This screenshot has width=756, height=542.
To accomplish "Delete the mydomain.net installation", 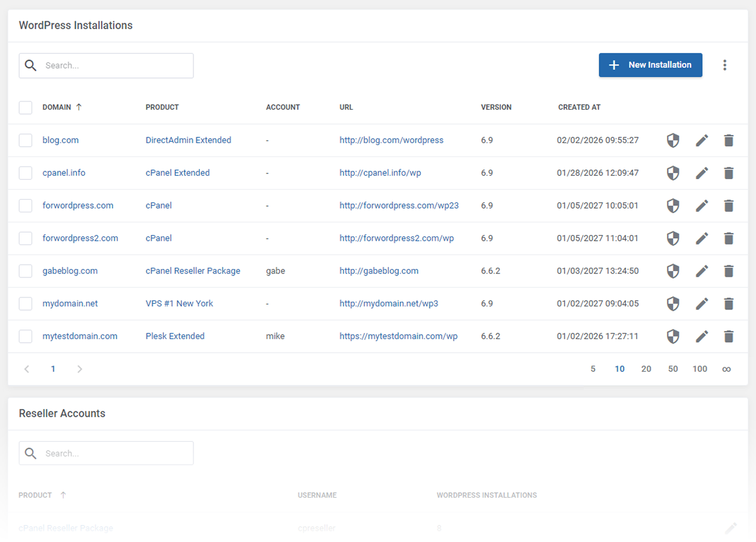I will [729, 304].
